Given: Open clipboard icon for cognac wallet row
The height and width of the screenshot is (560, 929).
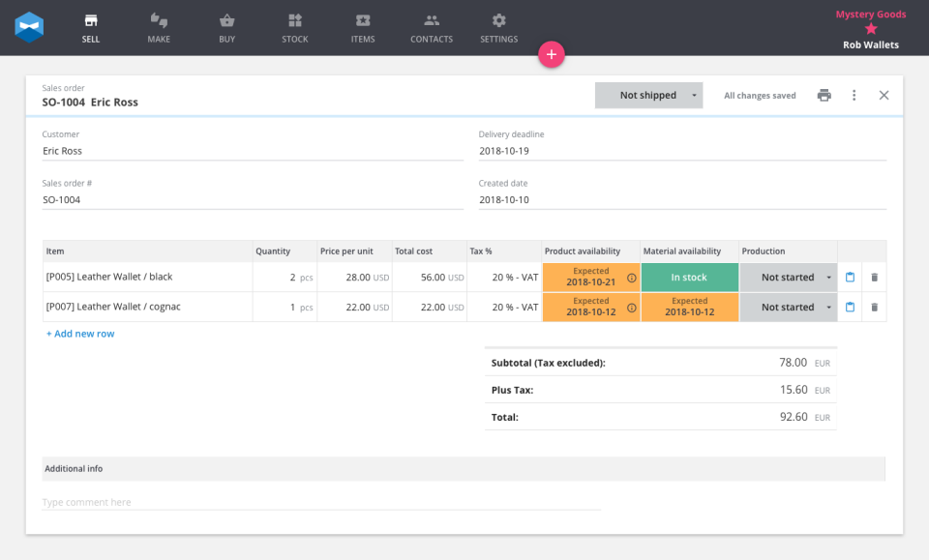Looking at the screenshot, I should click(850, 308).
